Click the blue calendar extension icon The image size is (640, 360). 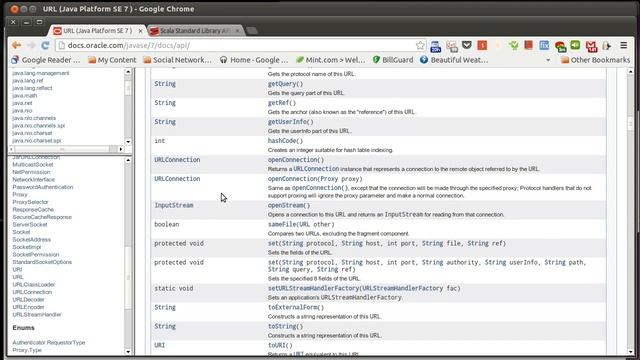point(436,46)
